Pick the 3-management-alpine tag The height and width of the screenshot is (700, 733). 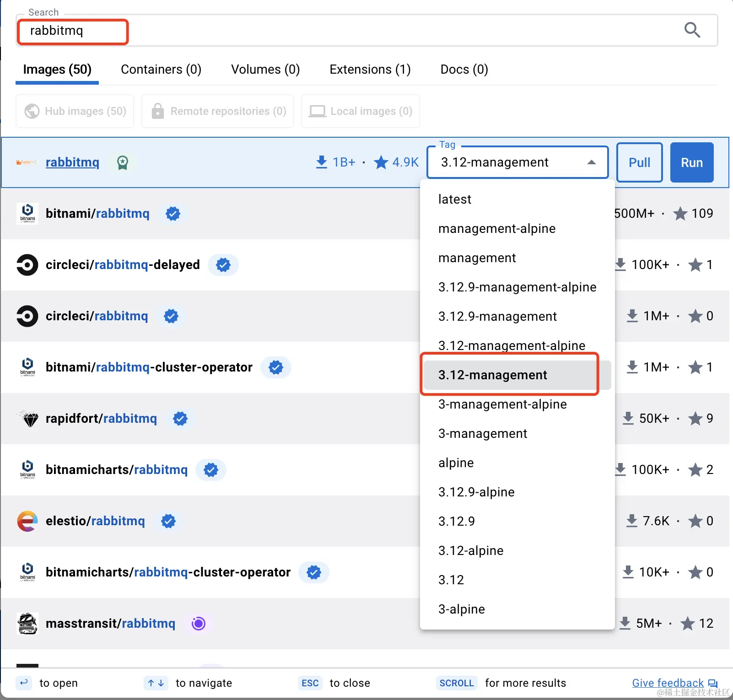pos(517,404)
